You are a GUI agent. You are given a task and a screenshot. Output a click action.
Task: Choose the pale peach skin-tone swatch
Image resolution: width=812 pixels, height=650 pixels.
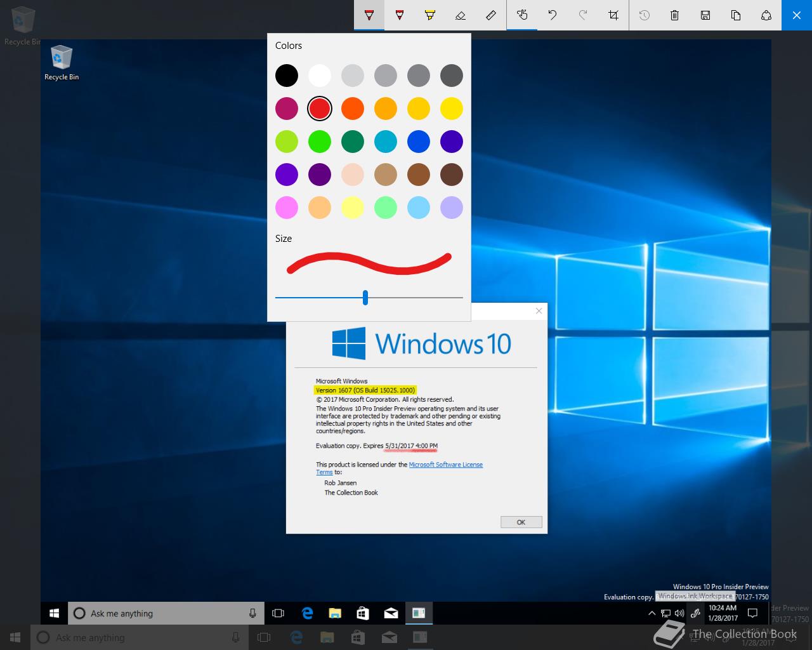point(353,175)
